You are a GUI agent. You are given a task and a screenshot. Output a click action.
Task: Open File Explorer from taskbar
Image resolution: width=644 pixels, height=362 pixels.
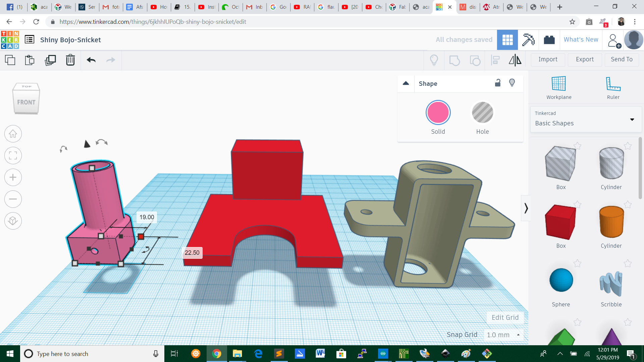237,354
